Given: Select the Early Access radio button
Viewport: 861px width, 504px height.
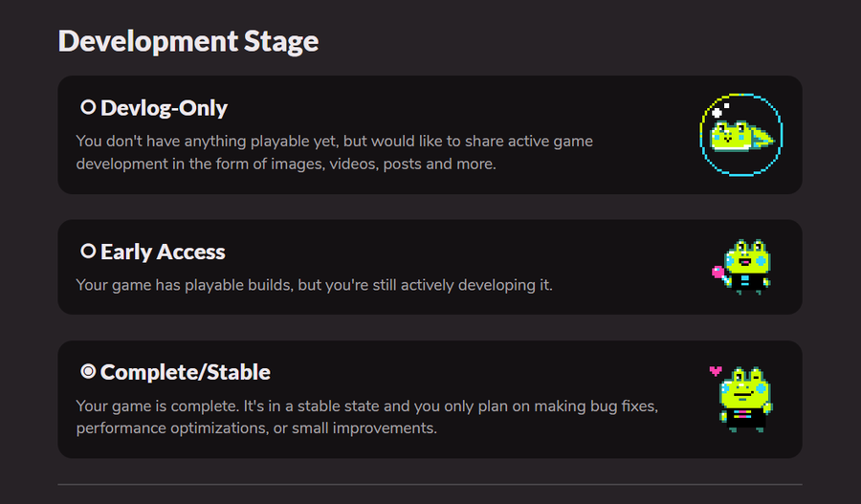Looking at the screenshot, I should [88, 252].
